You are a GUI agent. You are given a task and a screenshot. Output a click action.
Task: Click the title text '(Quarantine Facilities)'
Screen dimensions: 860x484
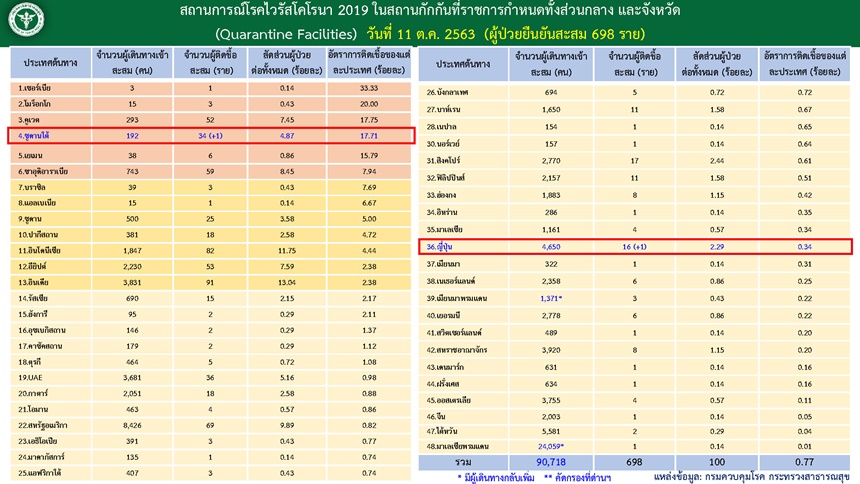(286, 34)
